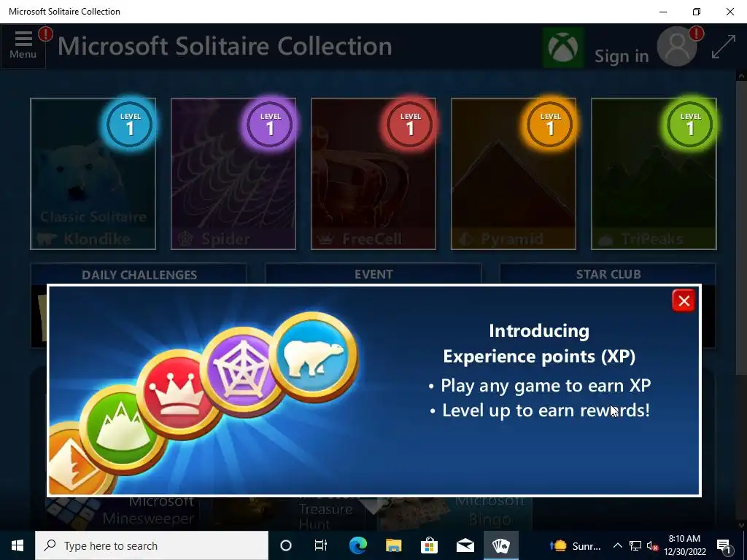747x560 pixels.
Task: Open Task View on taskbar
Action: click(321, 545)
